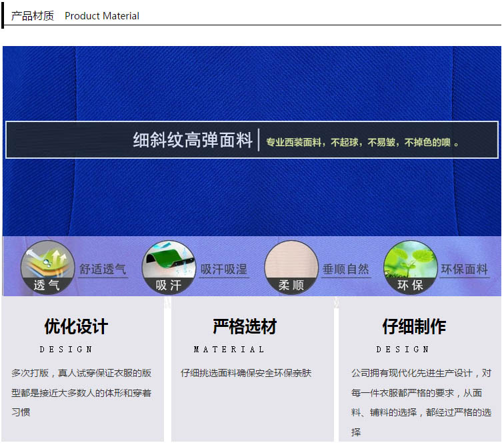504x447 pixels.
Task: Click the 柔顺 soft fabric circular icon
Action: 291,268
